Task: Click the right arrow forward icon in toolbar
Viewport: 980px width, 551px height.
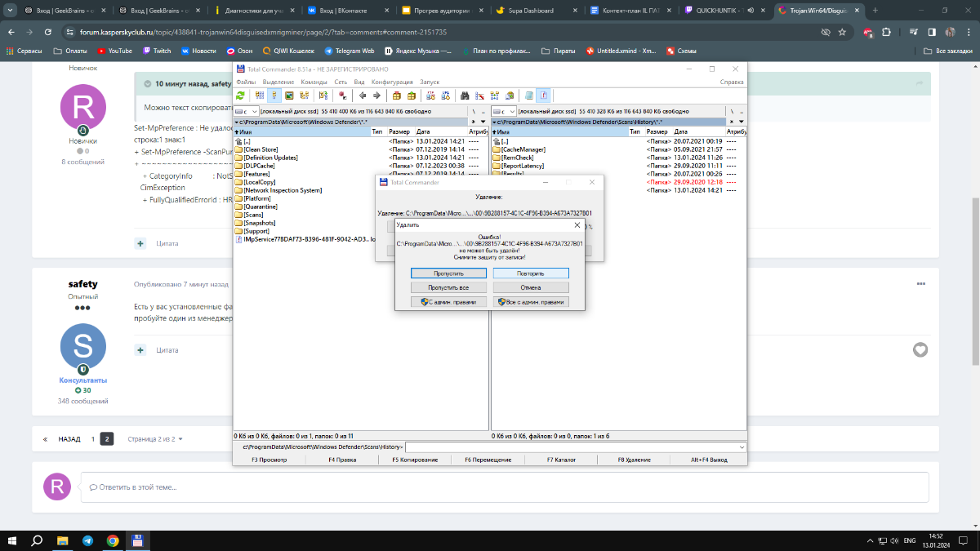Action: tap(376, 96)
